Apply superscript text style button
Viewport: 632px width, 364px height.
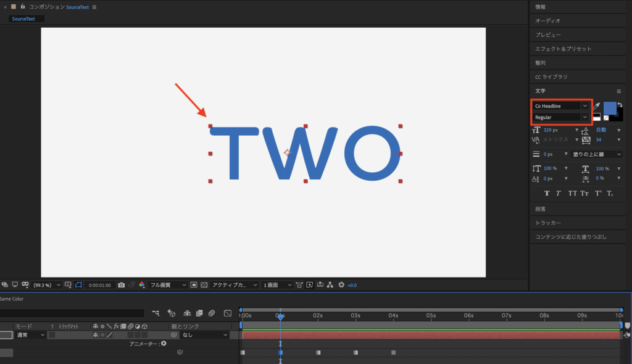point(598,194)
